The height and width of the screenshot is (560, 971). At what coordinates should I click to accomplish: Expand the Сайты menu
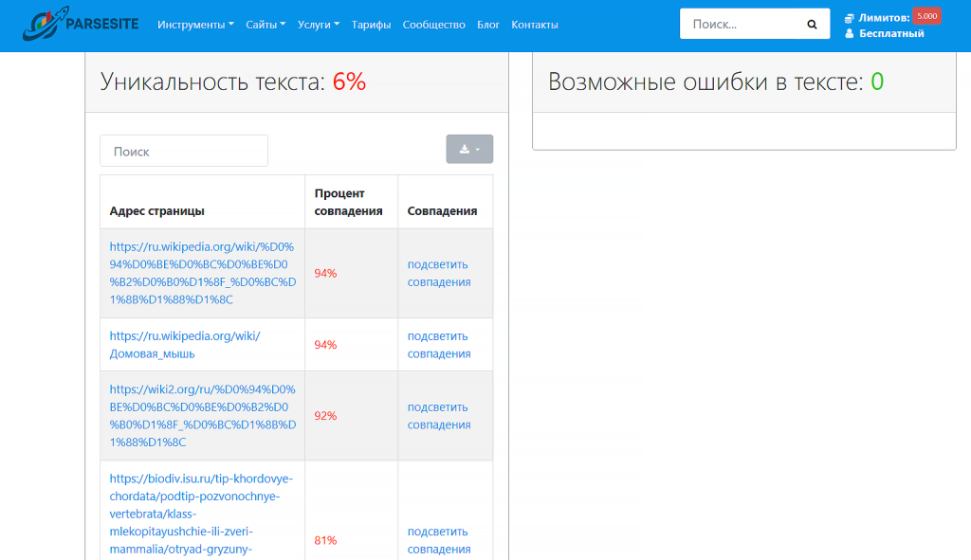266,25
